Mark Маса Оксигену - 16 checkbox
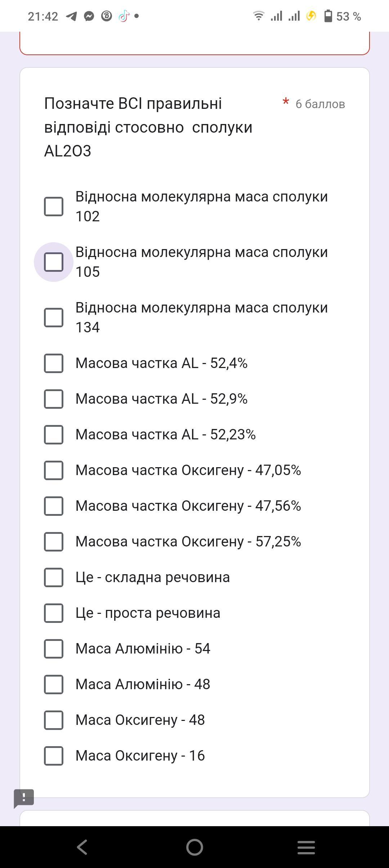The image size is (389, 868). click(54, 756)
